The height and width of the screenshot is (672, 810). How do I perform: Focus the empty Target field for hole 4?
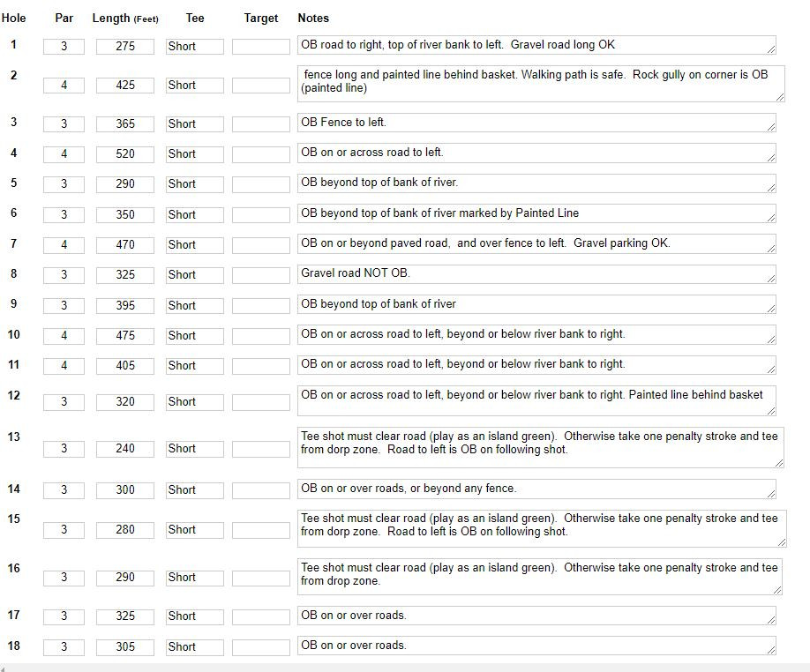[x=260, y=154]
